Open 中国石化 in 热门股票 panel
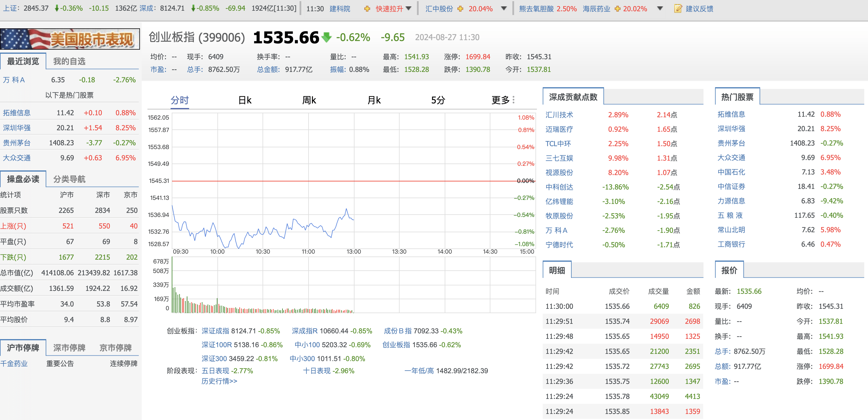 click(x=731, y=172)
